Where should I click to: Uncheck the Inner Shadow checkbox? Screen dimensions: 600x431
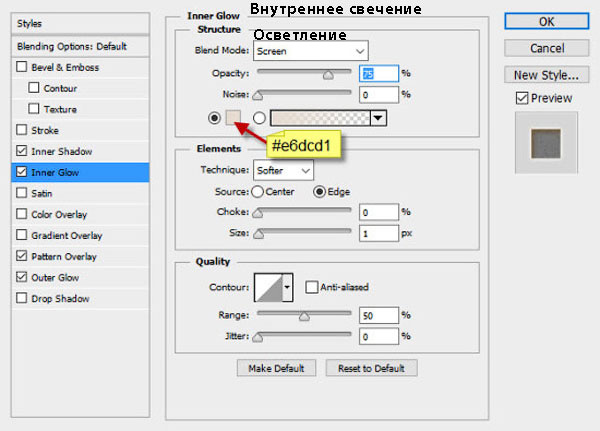[x=22, y=151]
